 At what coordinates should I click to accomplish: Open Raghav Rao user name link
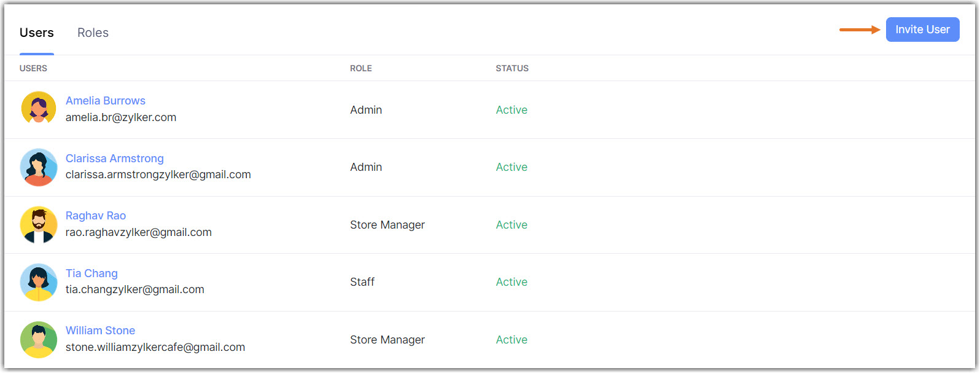[96, 216]
